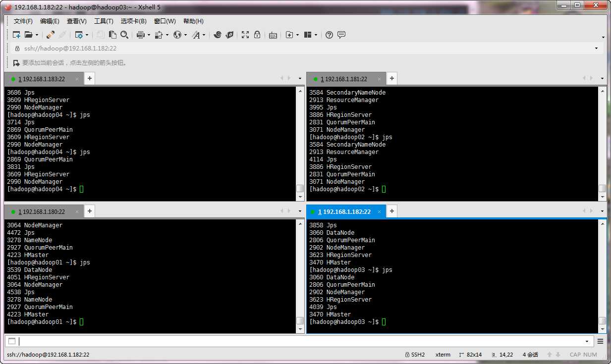Screen dimensions: 611x364
Task: Click the address bar lock icon
Action: click(x=17, y=49)
